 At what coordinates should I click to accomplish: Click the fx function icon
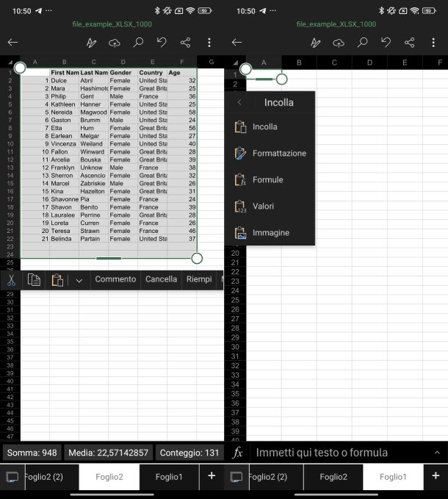[x=237, y=452]
